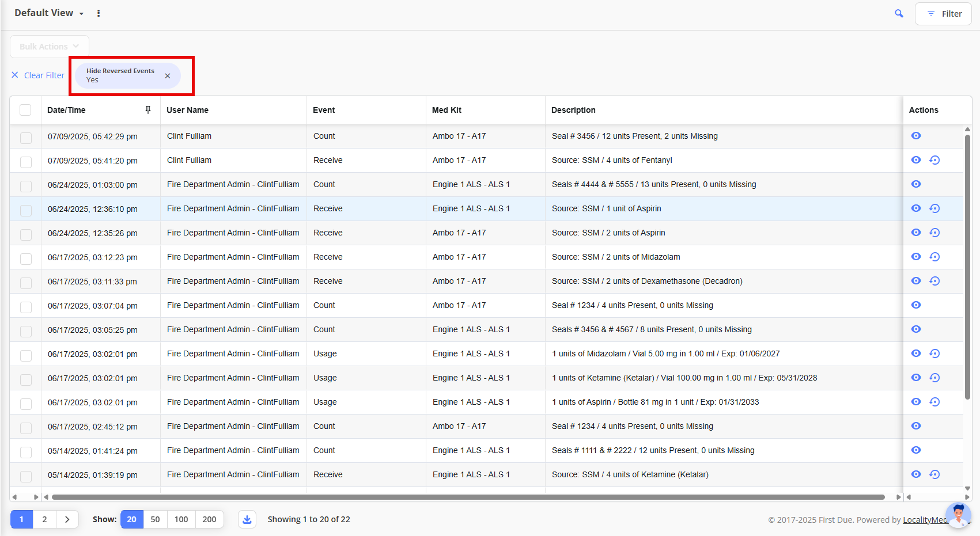Reverse the Dexamethasone (Decadron) receive event
This screenshot has width=980, height=536.
click(x=934, y=281)
